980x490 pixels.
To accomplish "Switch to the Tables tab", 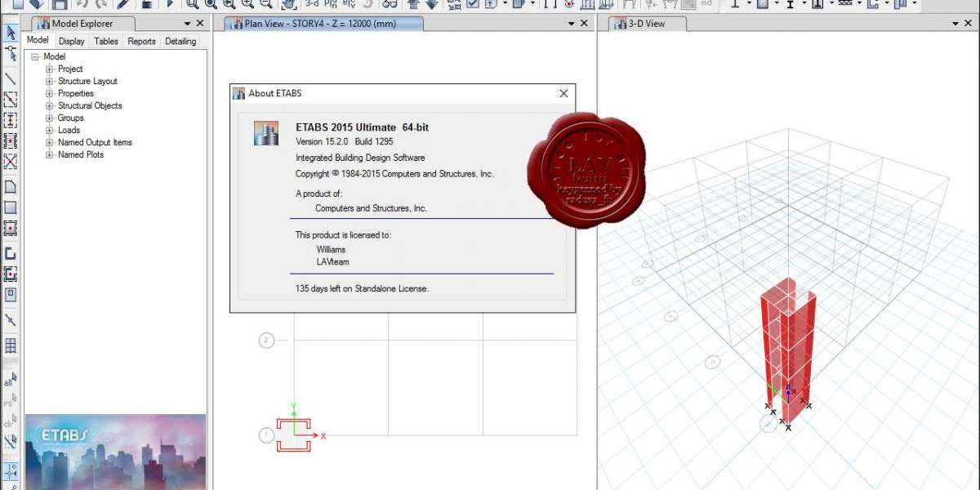I will tap(106, 41).
